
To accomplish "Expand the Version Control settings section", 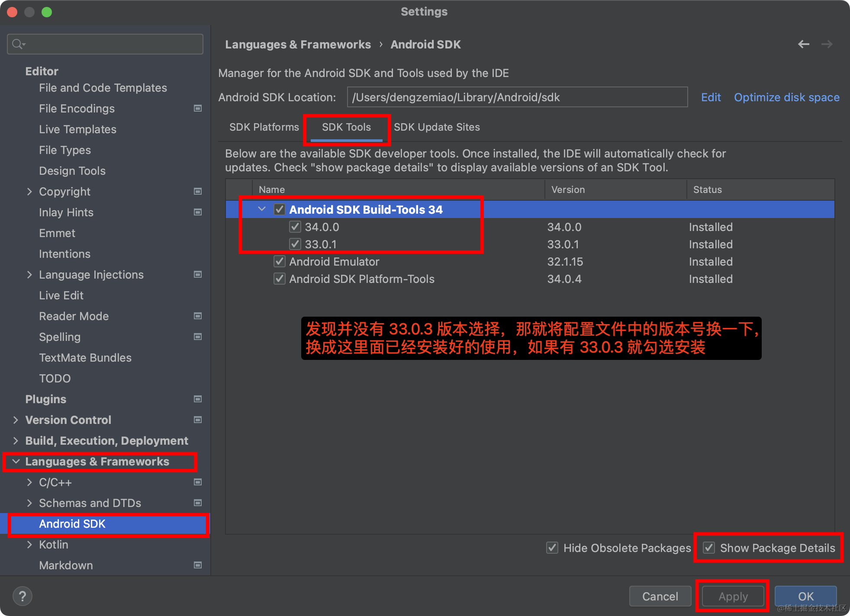I will click(16, 420).
